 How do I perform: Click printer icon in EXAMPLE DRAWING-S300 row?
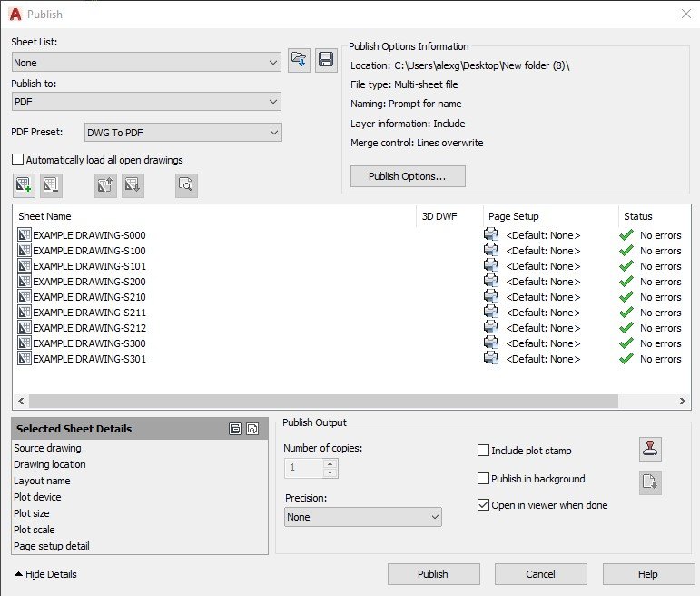(491, 343)
